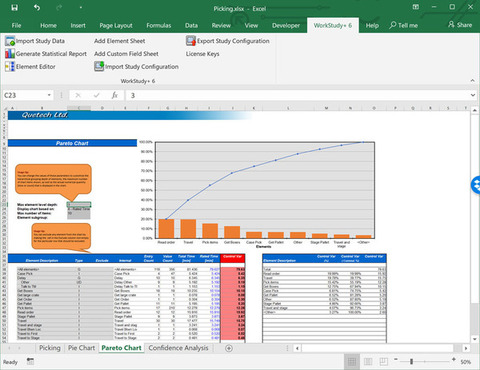Switch to Page Layout view icon
480x370 pixels.
pyautogui.click(x=368, y=361)
